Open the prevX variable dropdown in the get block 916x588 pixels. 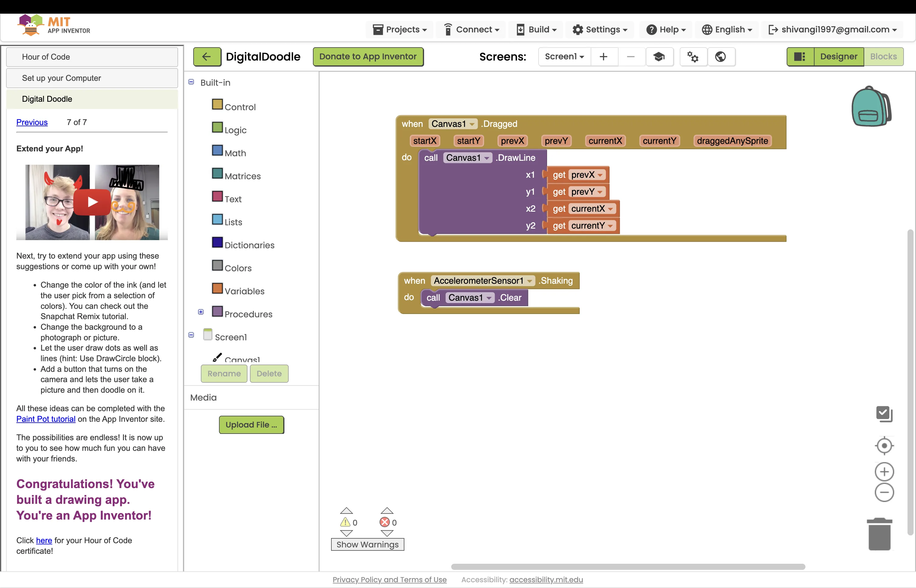[x=600, y=175]
